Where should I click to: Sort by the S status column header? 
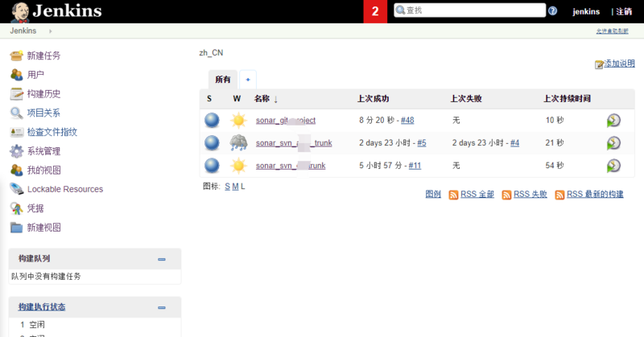tap(209, 98)
